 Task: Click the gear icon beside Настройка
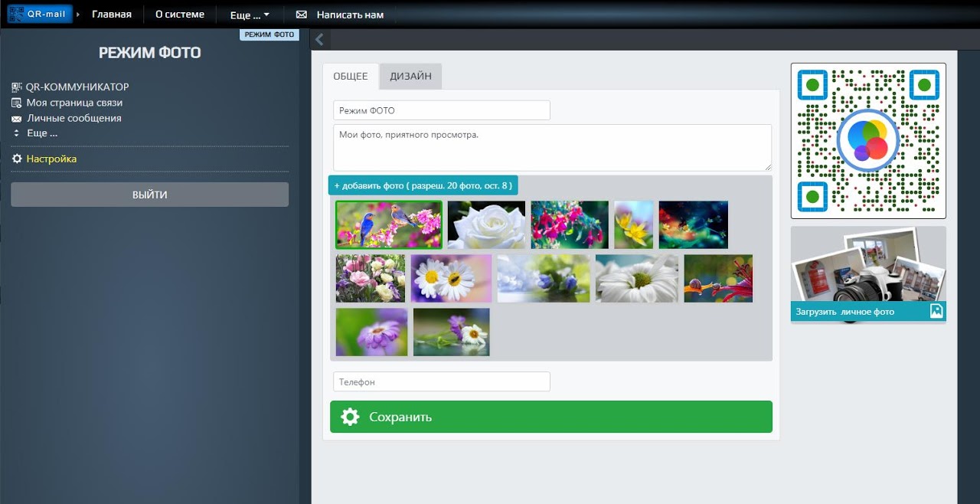click(x=17, y=159)
